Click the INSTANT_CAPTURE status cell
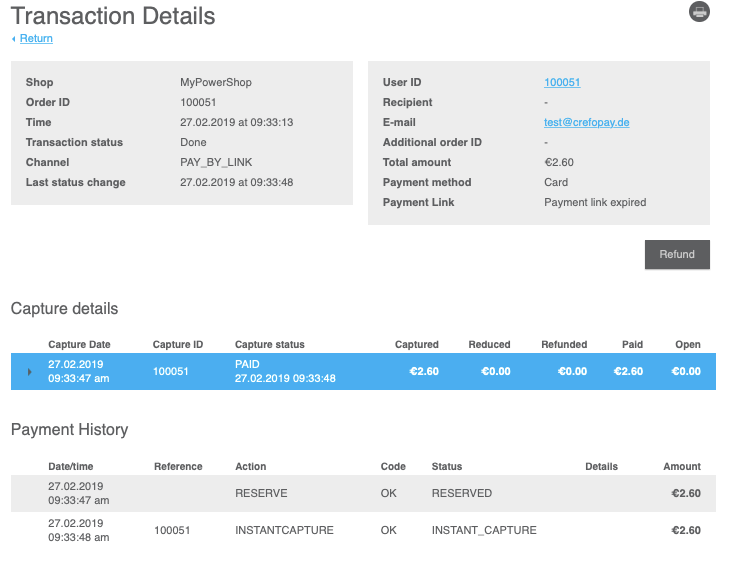Screen dimensions: 734x564 (484, 530)
